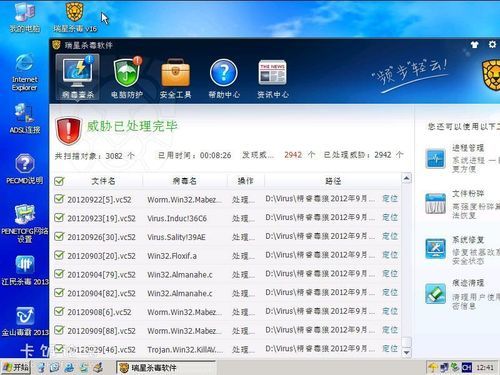The width and height of the screenshot is (500, 375).
Task: Click the results list scrollbar thumb
Action: coord(406,342)
